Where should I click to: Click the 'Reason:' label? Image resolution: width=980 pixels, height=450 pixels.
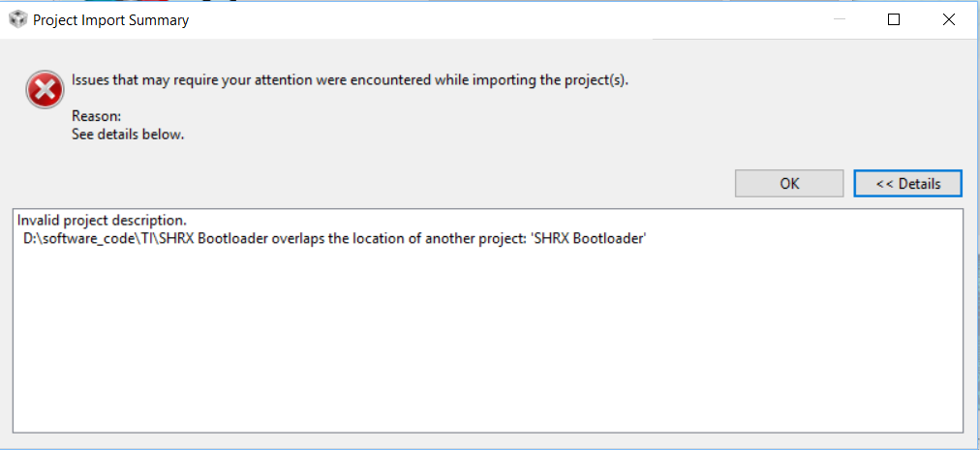(x=95, y=116)
